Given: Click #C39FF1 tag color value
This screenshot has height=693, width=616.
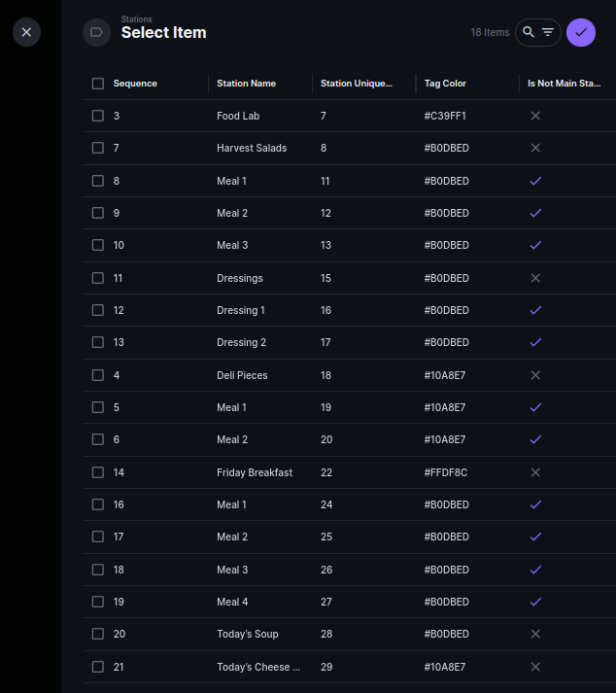Looking at the screenshot, I should [445, 116].
